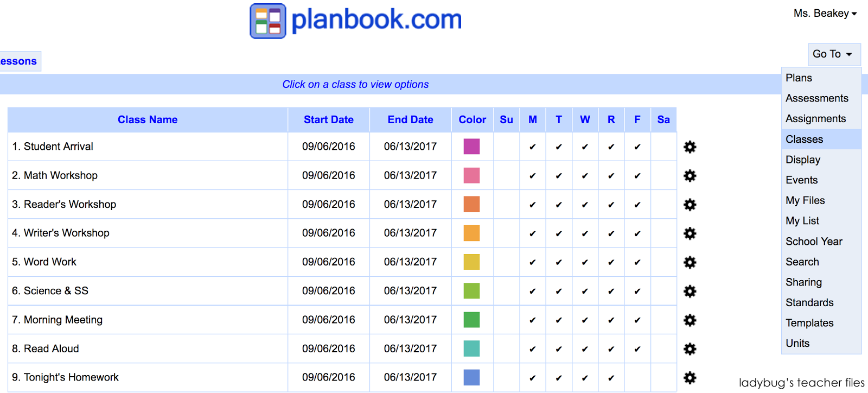Click the gear icon beside Reader's Workshop
Viewport: 868px width, 393px height.
click(690, 204)
